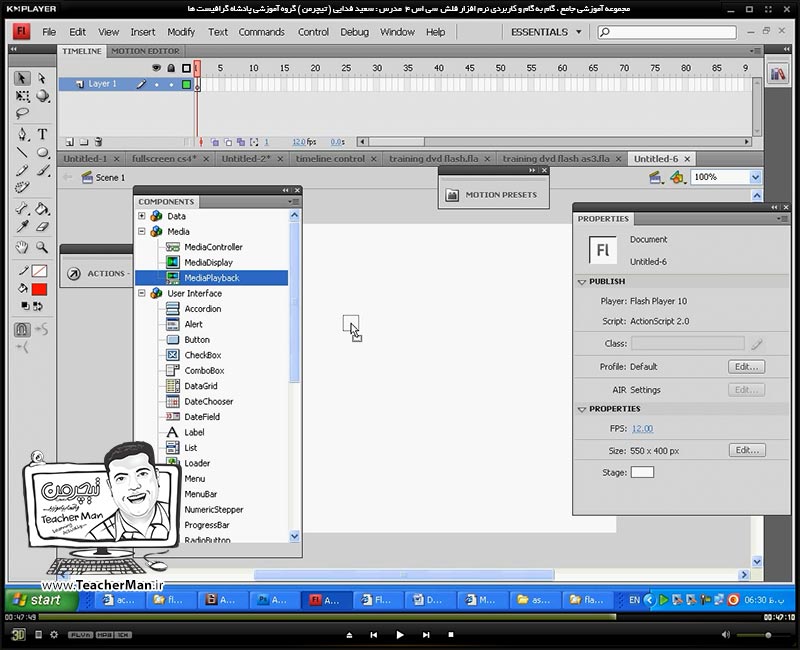Select the Pen tool

(22, 134)
